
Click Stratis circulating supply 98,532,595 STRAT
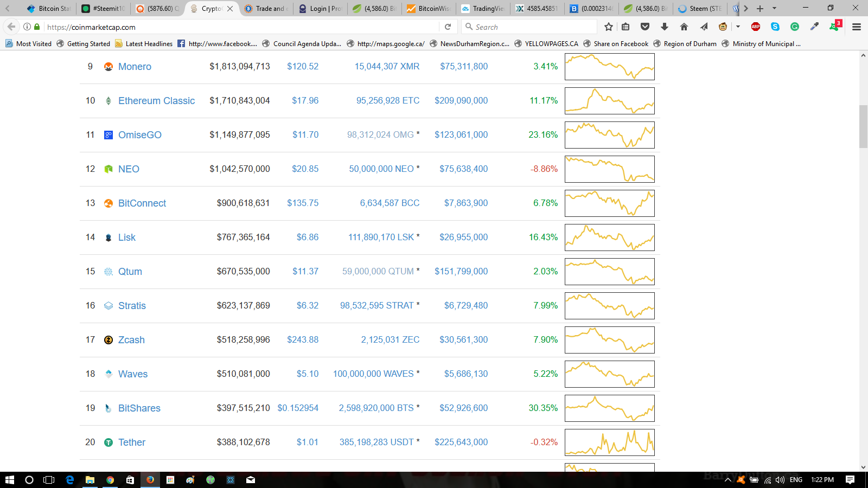pyautogui.click(x=377, y=305)
